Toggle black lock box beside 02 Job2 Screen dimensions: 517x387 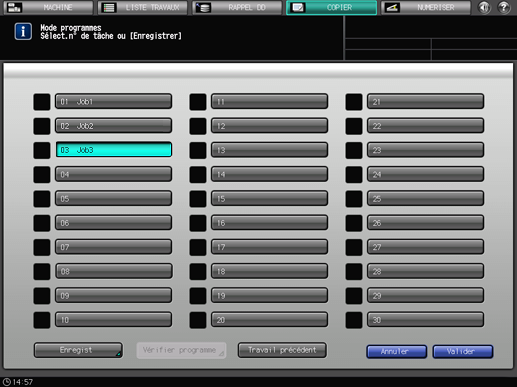coord(42,126)
